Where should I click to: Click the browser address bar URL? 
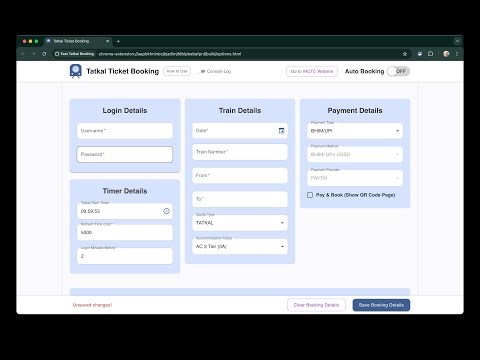click(170, 54)
